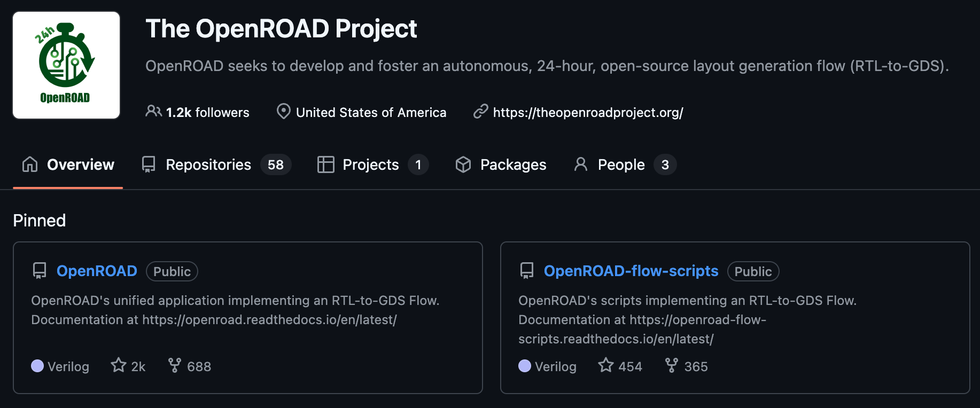This screenshot has width=980, height=408.
Task: Click the followers people icon
Action: (153, 111)
